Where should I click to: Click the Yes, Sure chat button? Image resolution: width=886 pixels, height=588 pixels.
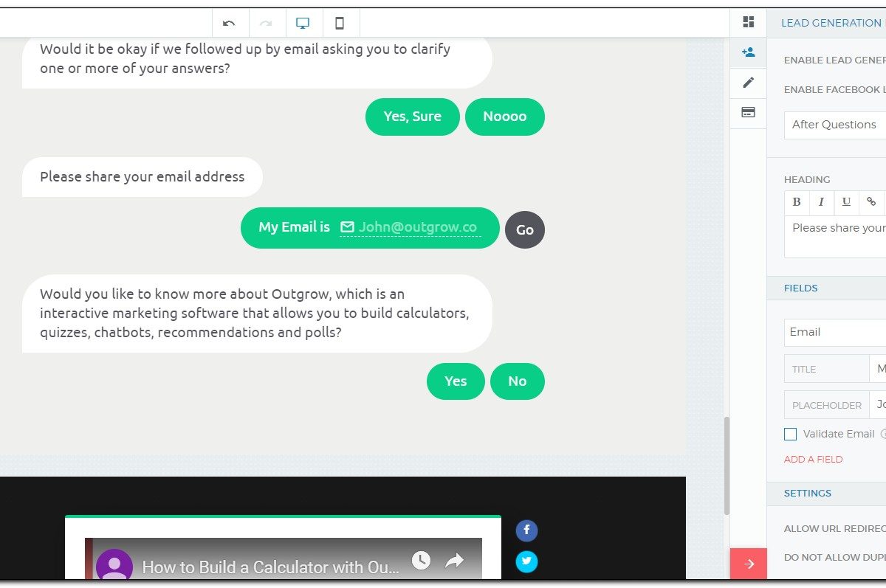412,117
